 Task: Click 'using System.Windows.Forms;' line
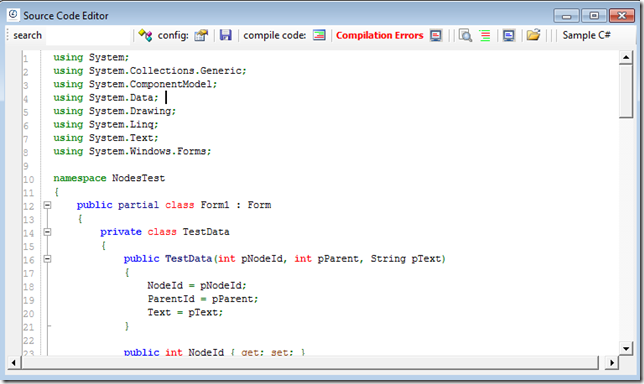132,152
